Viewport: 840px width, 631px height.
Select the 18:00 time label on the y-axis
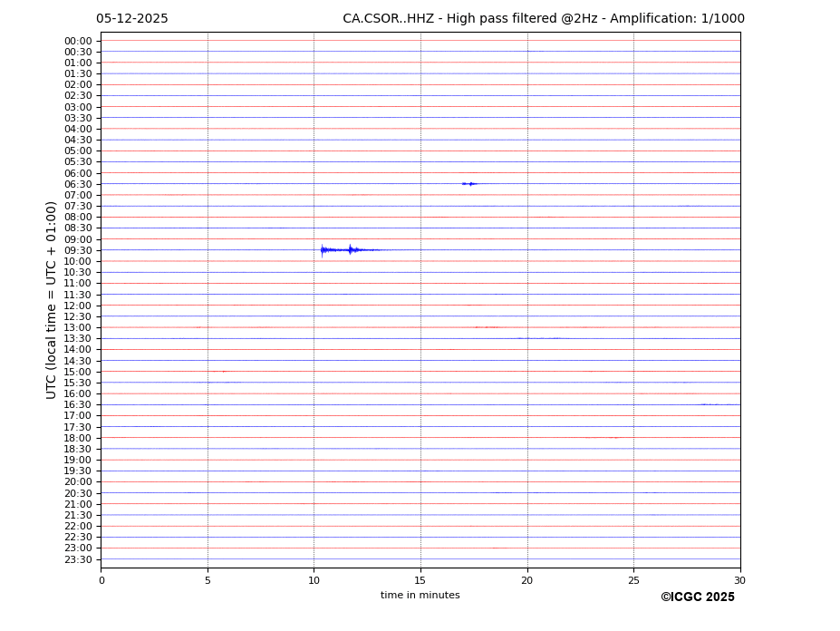[x=78, y=438]
